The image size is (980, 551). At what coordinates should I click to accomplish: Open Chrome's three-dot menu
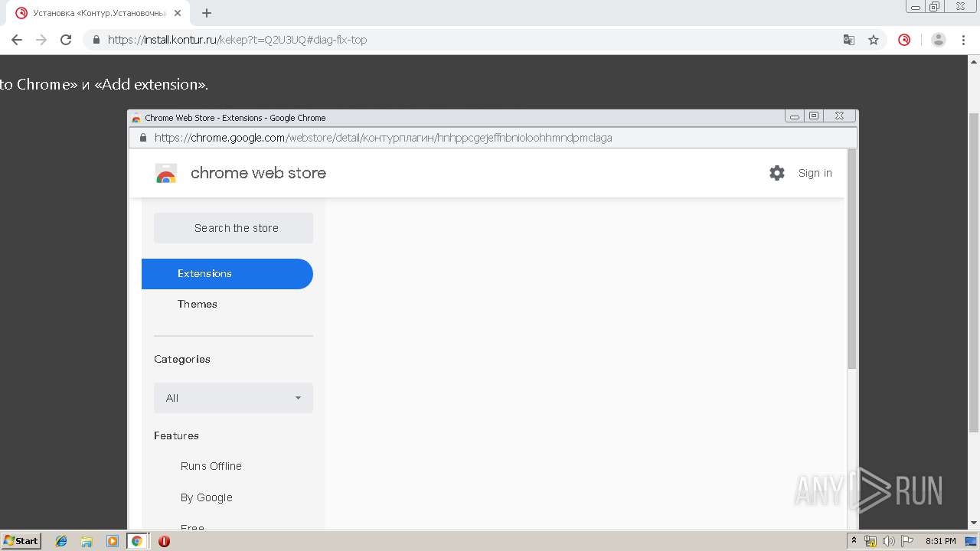coord(964,40)
